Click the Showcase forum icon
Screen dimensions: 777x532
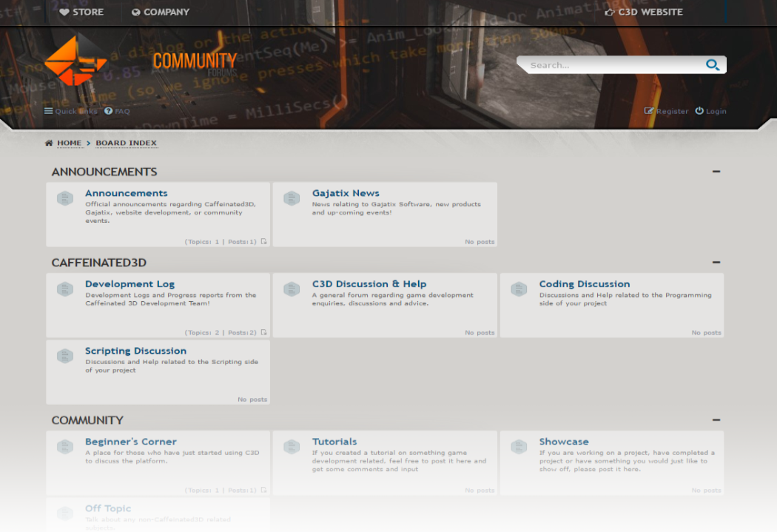[x=519, y=446]
